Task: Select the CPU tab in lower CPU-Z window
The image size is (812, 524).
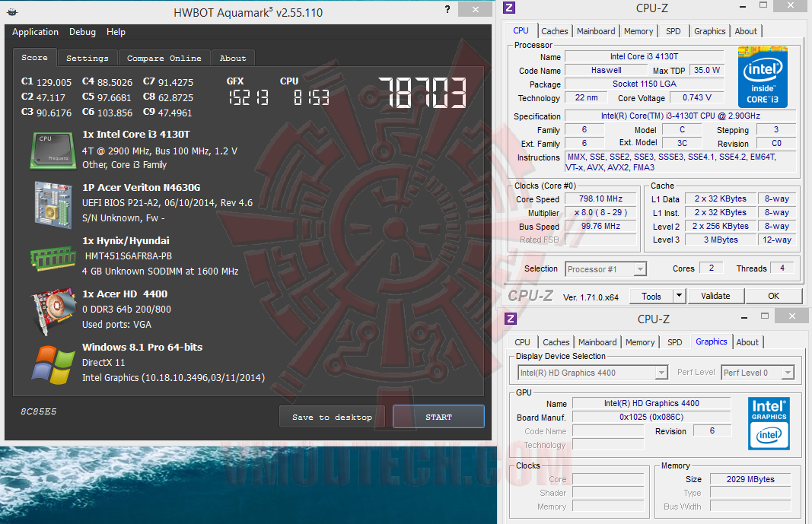Action: (x=523, y=342)
